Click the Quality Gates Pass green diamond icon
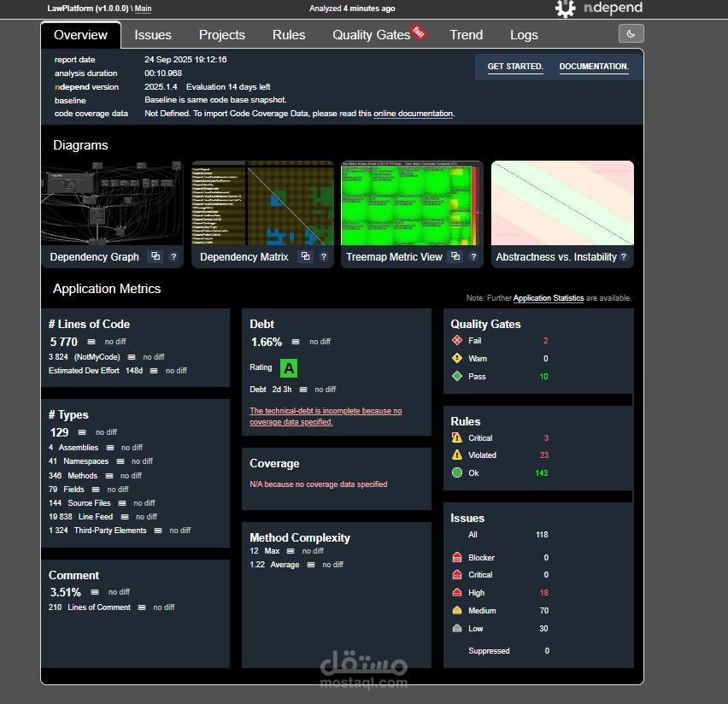Image resolution: width=728 pixels, height=704 pixels. pyautogui.click(x=457, y=376)
